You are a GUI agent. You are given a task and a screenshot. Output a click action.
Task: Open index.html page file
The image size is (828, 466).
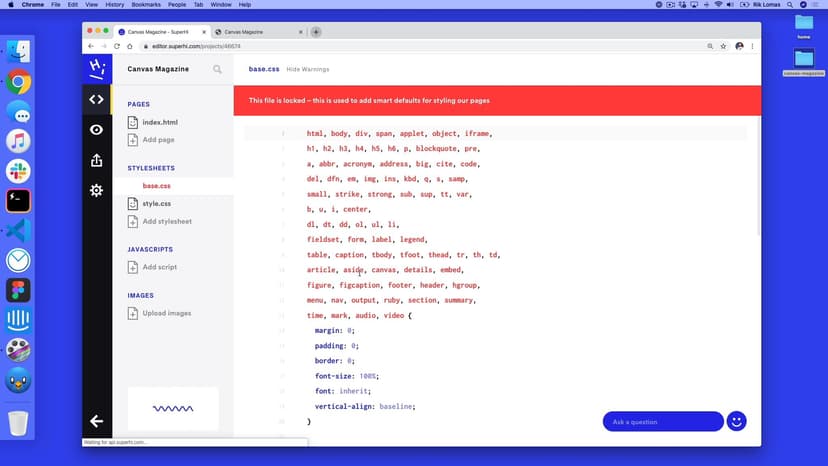tap(159, 122)
